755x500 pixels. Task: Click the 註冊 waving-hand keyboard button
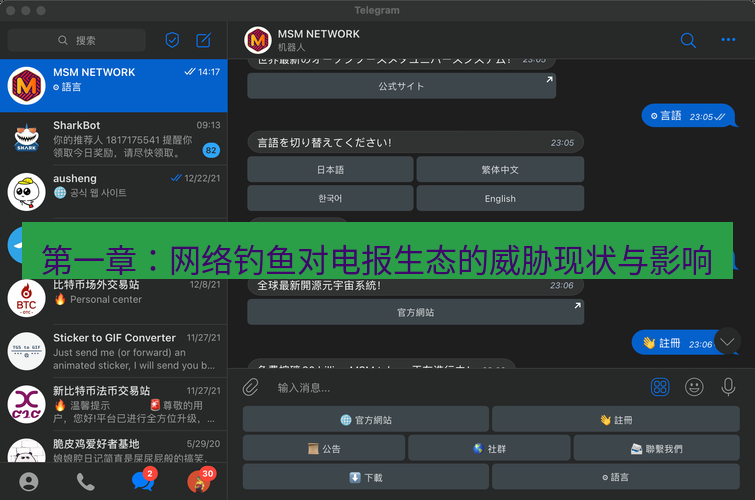616,420
